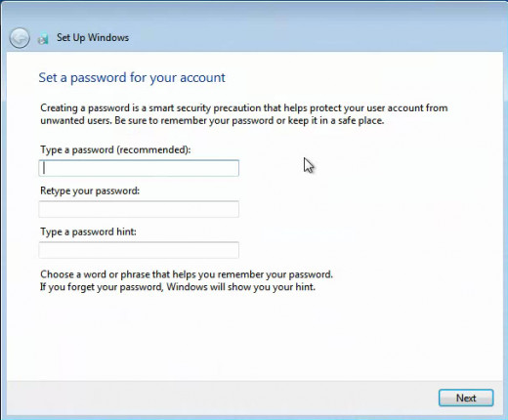Click the Set Up Windows wizard icon
This screenshot has height=420, width=508.
43,38
